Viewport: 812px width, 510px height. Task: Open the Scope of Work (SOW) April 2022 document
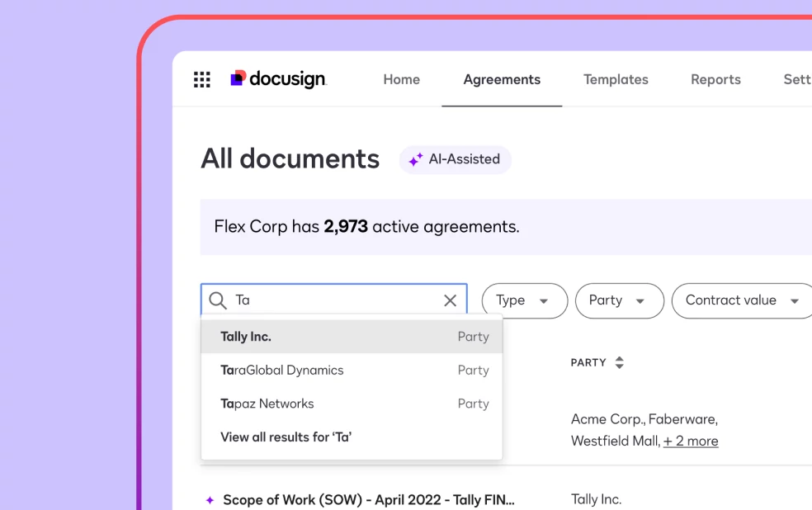(x=369, y=500)
